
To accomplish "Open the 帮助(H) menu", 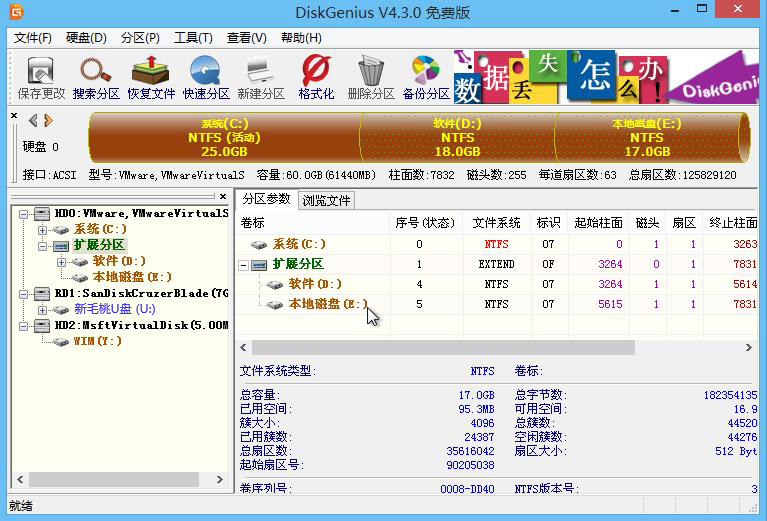I will pyautogui.click(x=301, y=38).
